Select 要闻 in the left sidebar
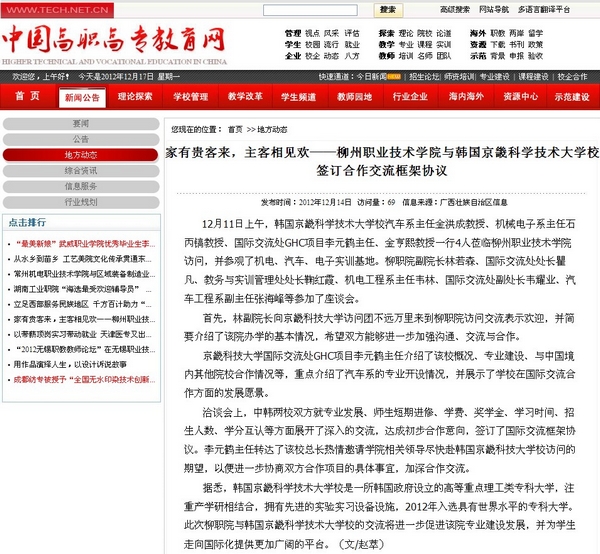Screen dimensions: 600x554 click(80, 124)
